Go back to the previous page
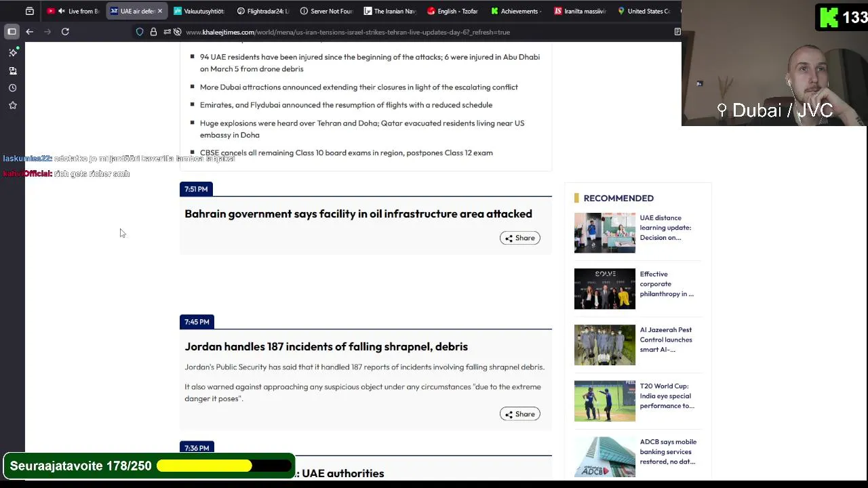 (29, 31)
